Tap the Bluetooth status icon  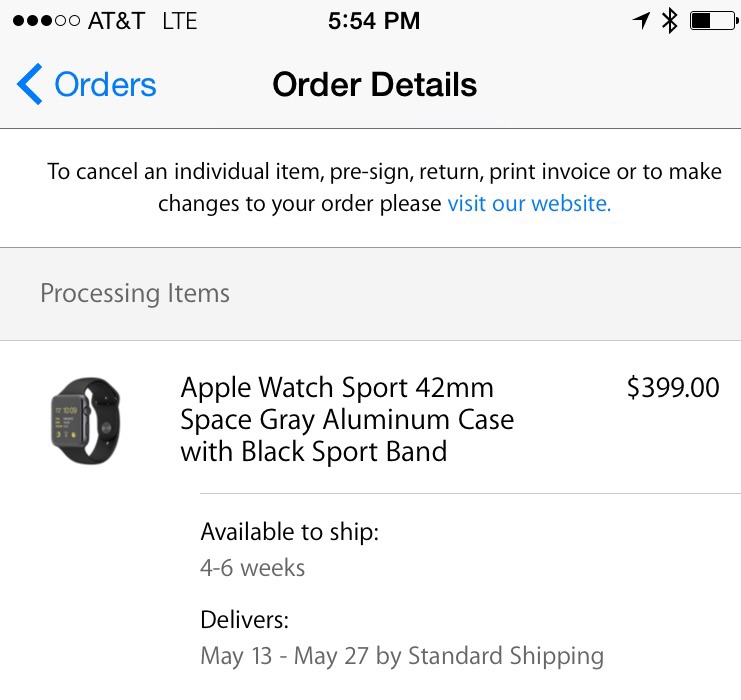pyautogui.click(x=670, y=21)
